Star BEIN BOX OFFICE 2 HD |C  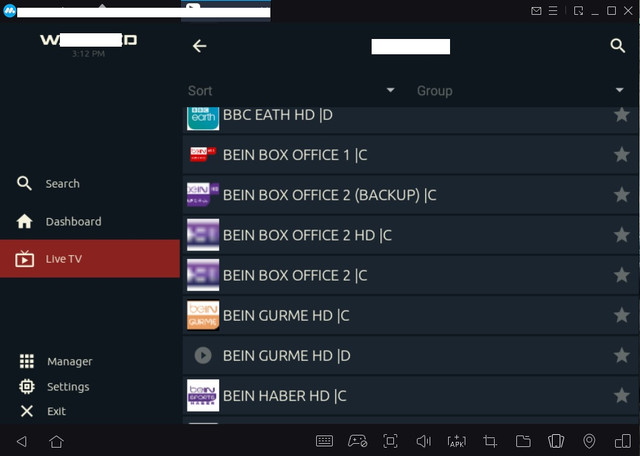[621, 235]
